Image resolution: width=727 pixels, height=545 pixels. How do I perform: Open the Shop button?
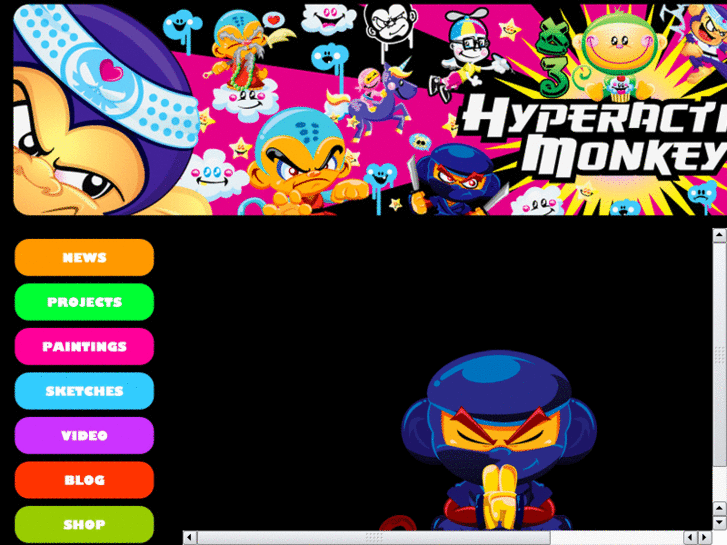(x=84, y=524)
